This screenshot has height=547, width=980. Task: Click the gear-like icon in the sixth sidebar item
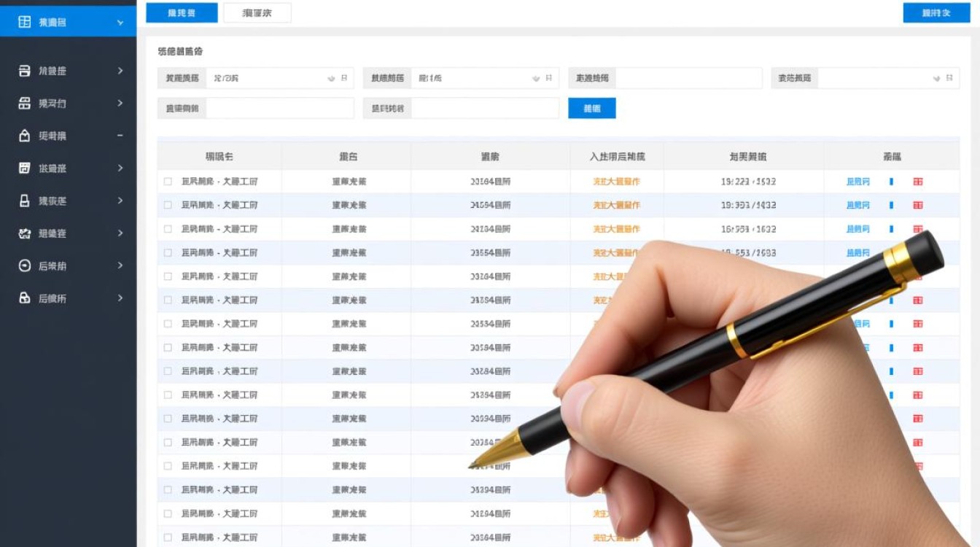24,233
